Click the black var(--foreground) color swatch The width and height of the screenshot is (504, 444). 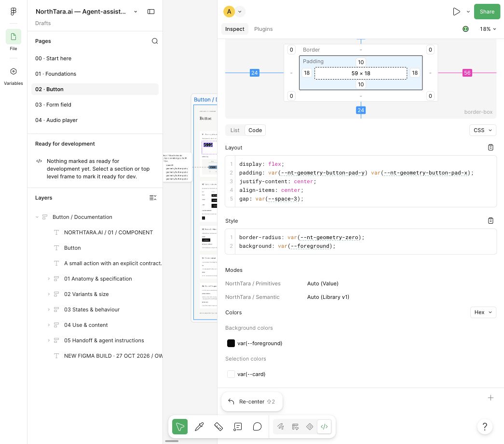tap(231, 343)
